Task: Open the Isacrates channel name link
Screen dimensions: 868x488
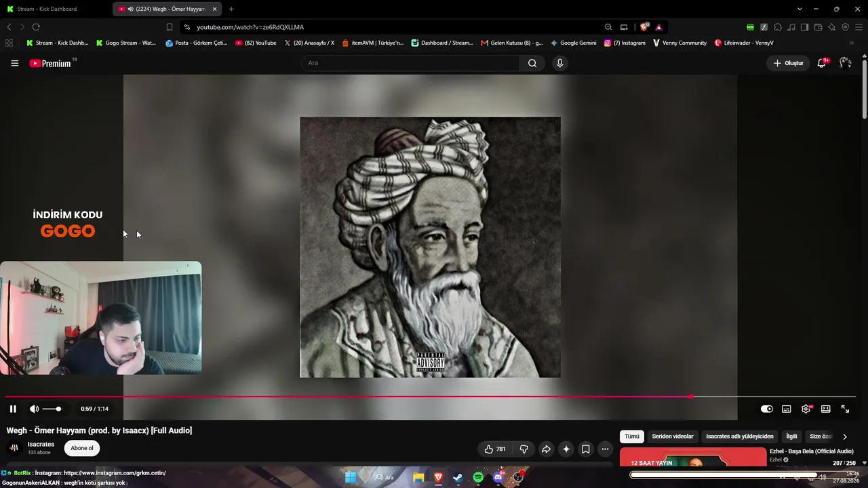Action: tap(41, 445)
